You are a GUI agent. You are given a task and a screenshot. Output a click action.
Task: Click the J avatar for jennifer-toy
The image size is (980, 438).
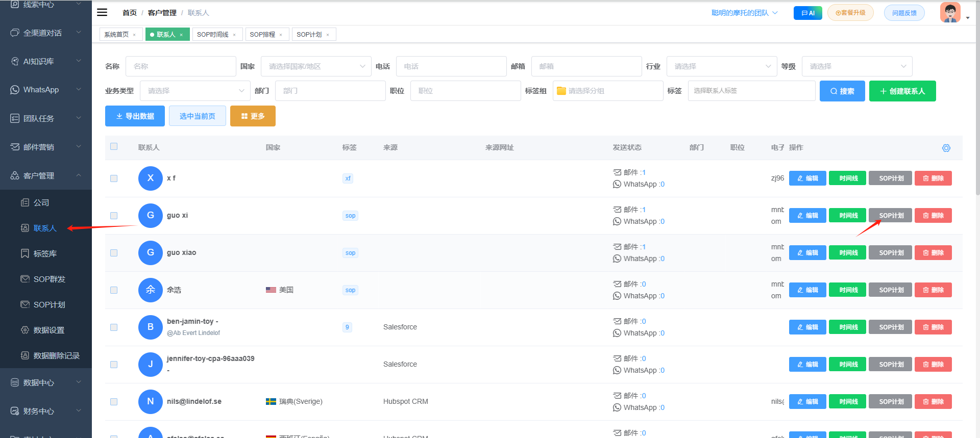(x=151, y=365)
